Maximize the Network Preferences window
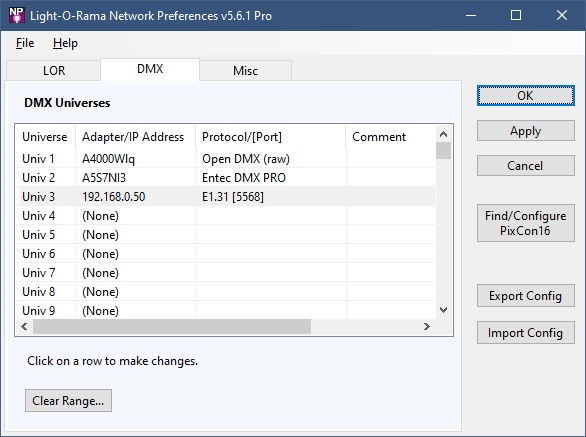Viewport: 586px width, 437px height. tap(516, 15)
